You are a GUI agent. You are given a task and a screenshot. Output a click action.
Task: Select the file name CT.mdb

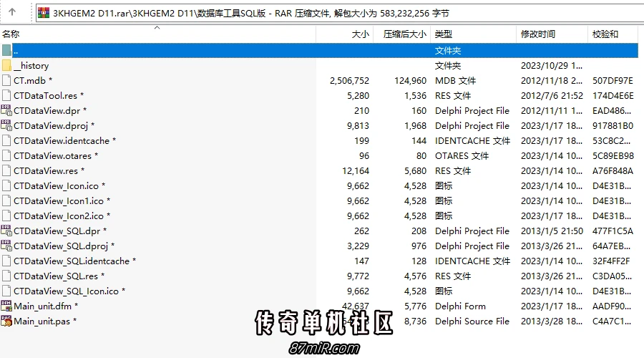coord(29,81)
